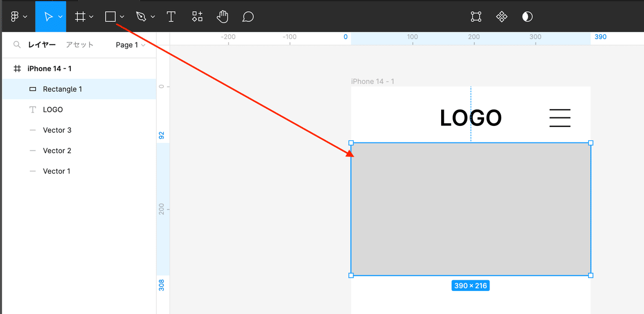The height and width of the screenshot is (314, 644).
Task: Click the hamburger menu lines on canvas
Action: click(x=560, y=118)
